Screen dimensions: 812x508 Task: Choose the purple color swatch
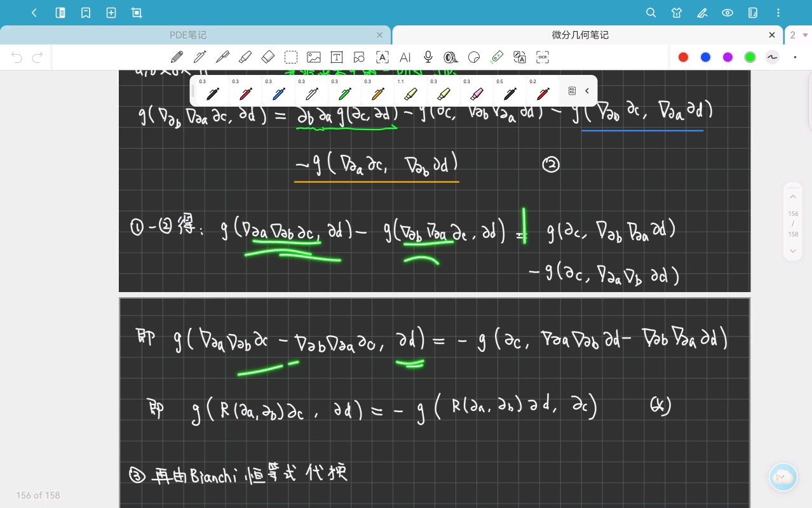[728, 57]
